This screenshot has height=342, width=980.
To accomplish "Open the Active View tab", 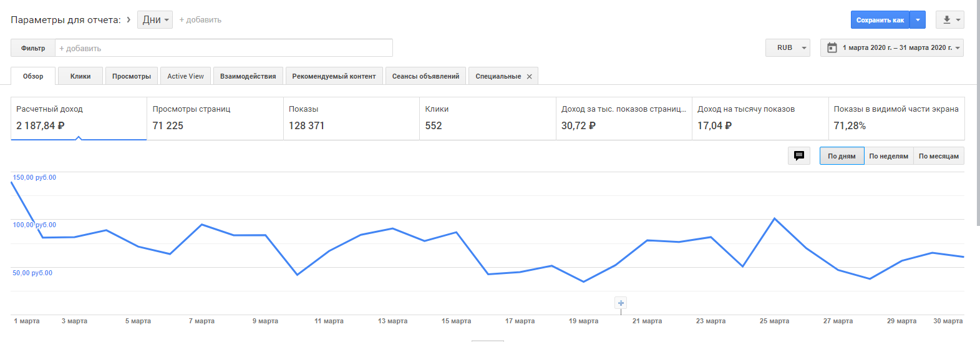I will [185, 76].
